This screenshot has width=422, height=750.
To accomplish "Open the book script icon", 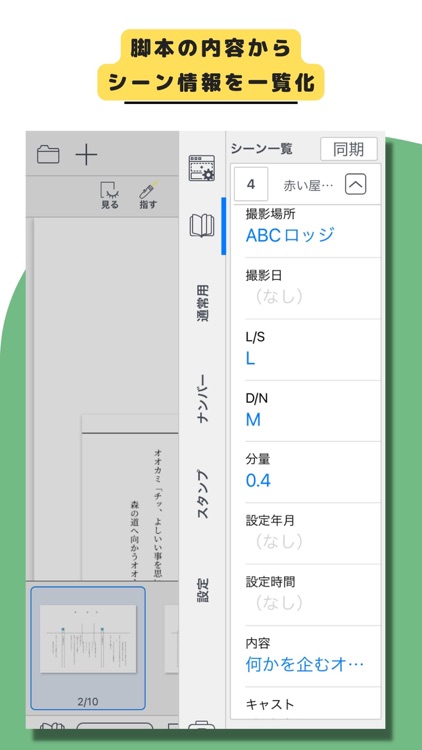I will (202, 226).
